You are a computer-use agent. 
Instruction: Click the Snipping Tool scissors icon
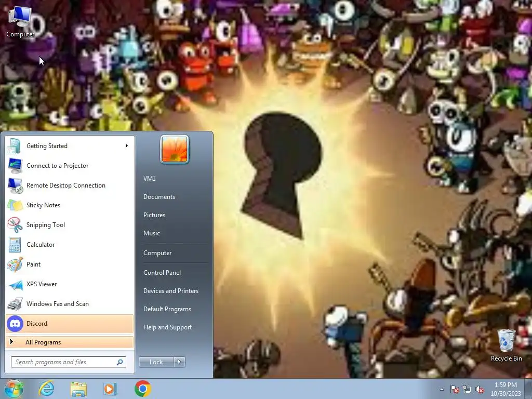point(15,224)
